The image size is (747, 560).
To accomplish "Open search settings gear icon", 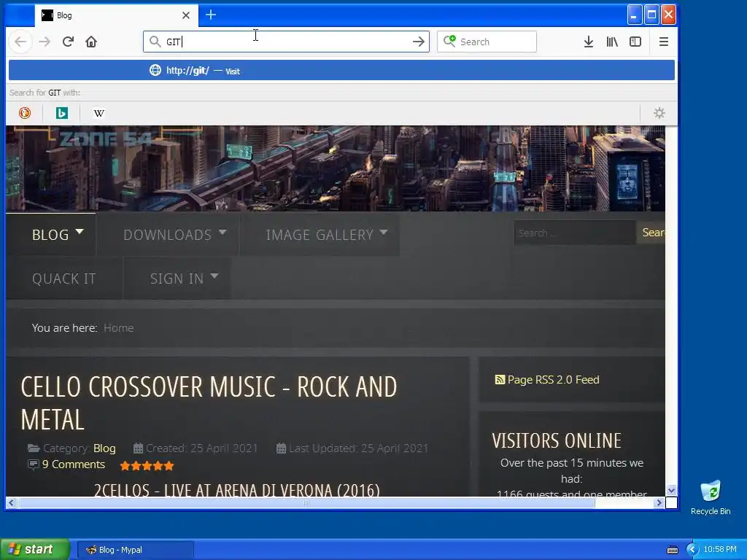I will (659, 113).
